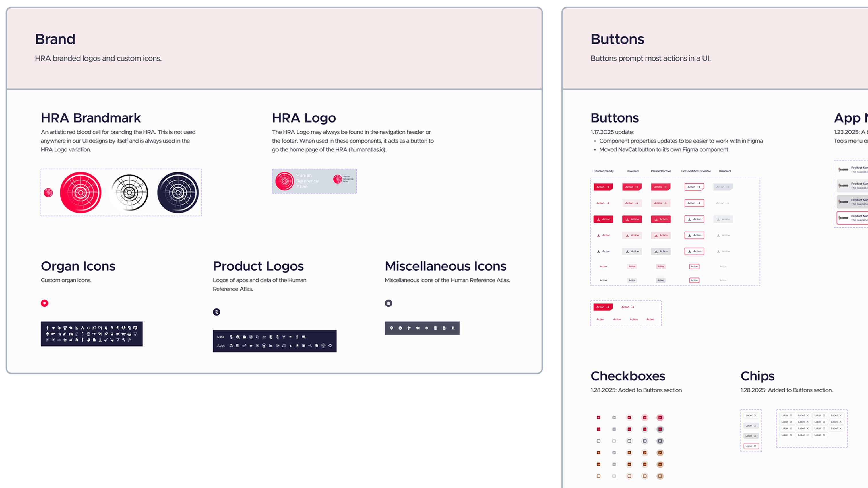Click the HRA Logo banner image
This screenshot has width=868, height=488.
314,181
